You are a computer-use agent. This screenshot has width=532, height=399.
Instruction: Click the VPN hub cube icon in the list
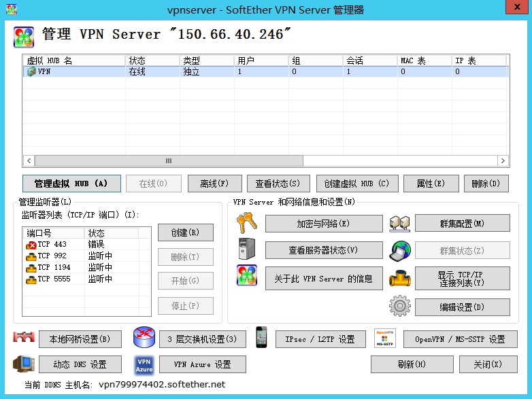pyautogui.click(x=31, y=71)
